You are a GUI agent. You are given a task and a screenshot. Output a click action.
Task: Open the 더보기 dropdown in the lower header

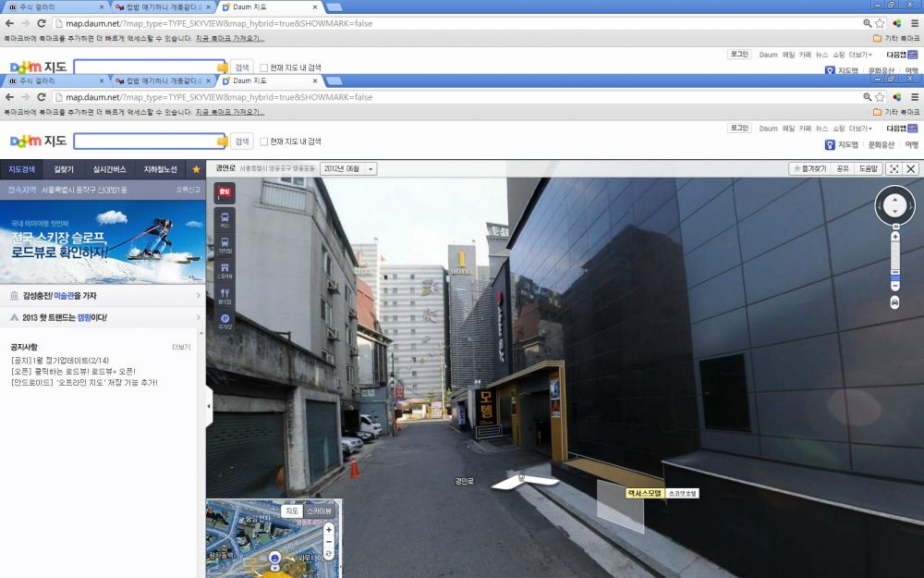pos(860,129)
